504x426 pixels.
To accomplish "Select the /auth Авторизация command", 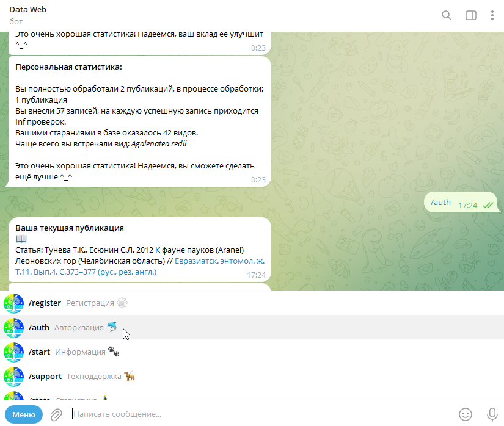I will point(252,327).
